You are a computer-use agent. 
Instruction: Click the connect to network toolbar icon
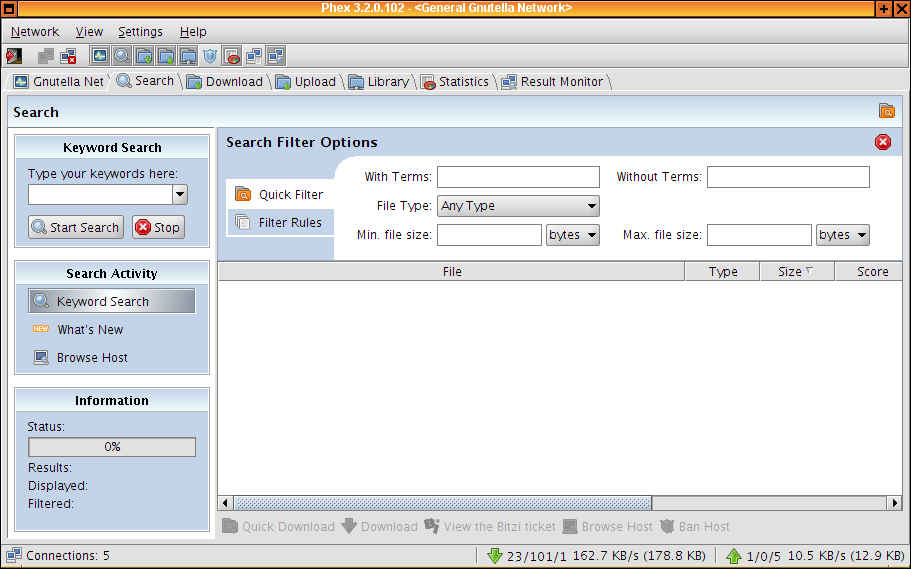point(45,56)
